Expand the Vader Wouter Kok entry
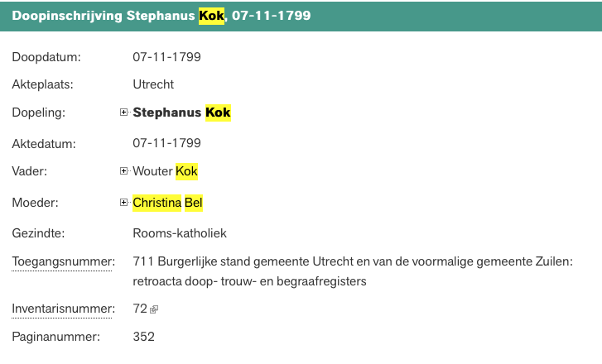 [x=124, y=171]
